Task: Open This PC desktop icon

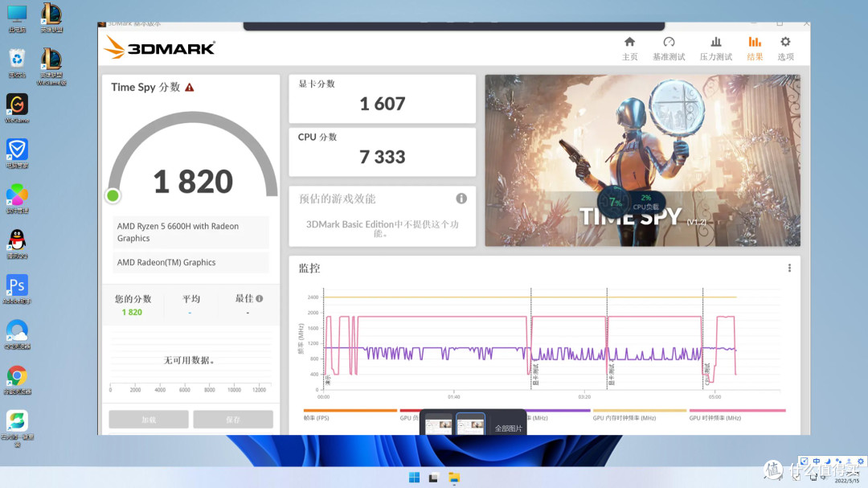Action: pyautogui.click(x=17, y=18)
